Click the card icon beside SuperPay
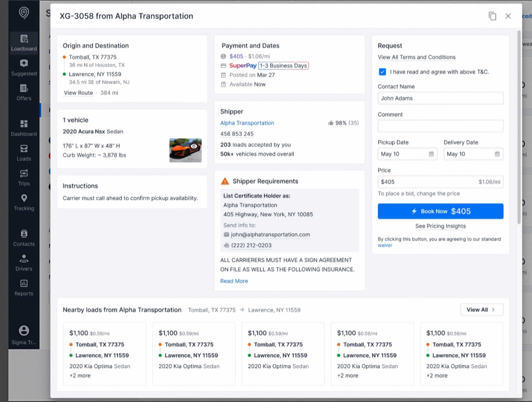 coord(223,66)
